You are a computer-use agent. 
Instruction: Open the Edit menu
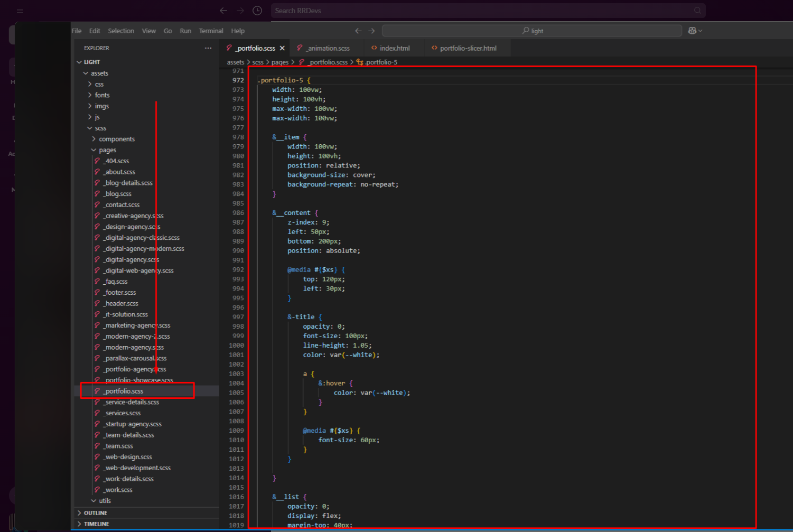click(x=95, y=31)
